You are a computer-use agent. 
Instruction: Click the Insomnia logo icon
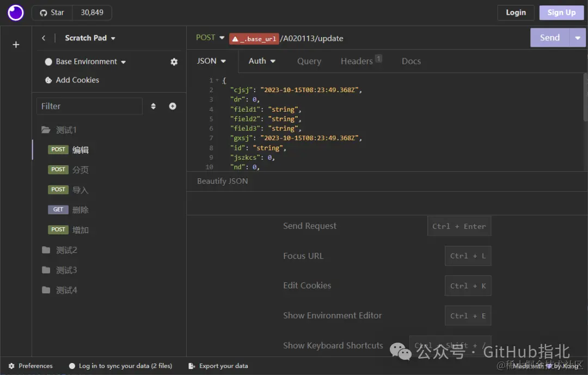tap(15, 13)
